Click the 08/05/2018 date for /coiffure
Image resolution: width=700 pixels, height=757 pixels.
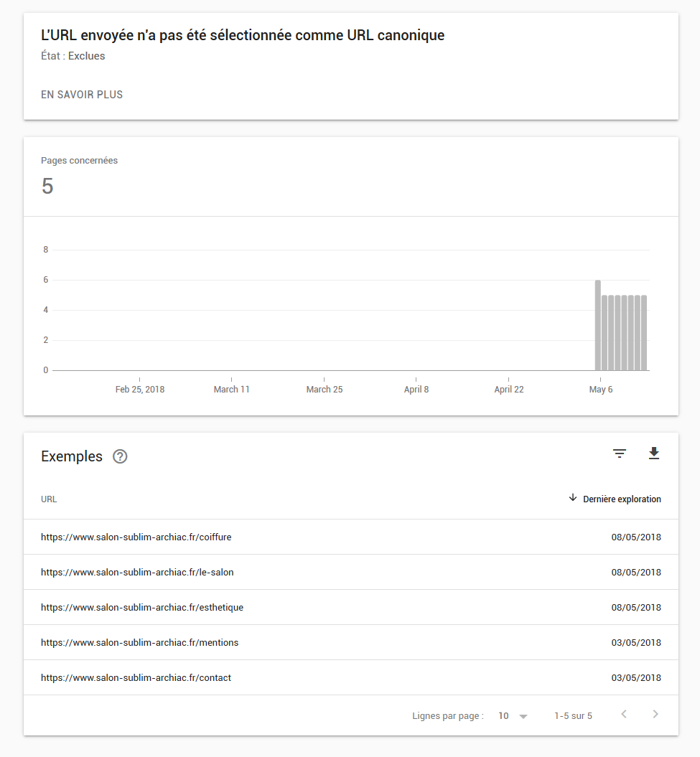coord(636,537)
